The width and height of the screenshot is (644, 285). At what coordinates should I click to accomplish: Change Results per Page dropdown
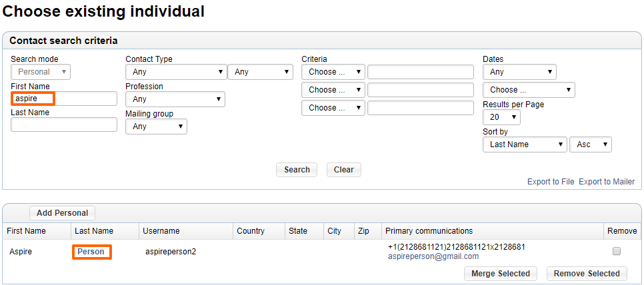pos(501,117)
